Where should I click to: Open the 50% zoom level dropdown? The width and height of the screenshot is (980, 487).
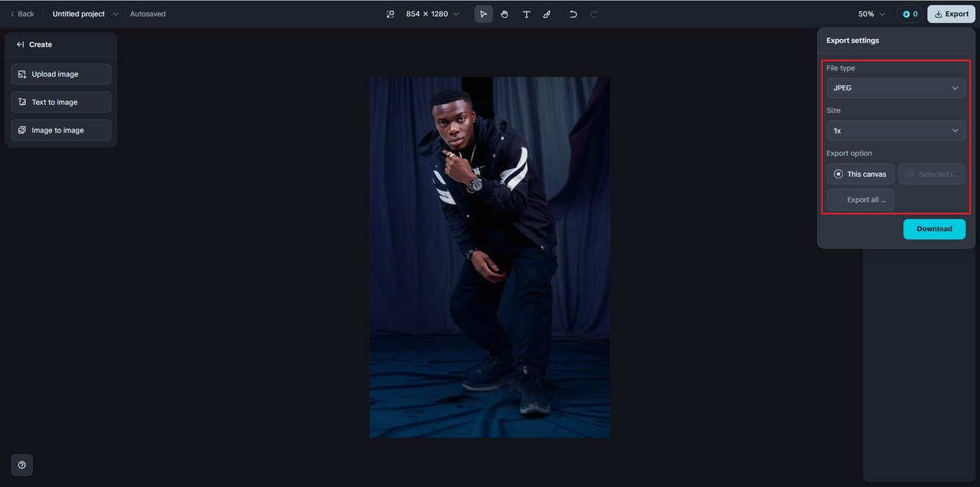(x=871, y=14)
